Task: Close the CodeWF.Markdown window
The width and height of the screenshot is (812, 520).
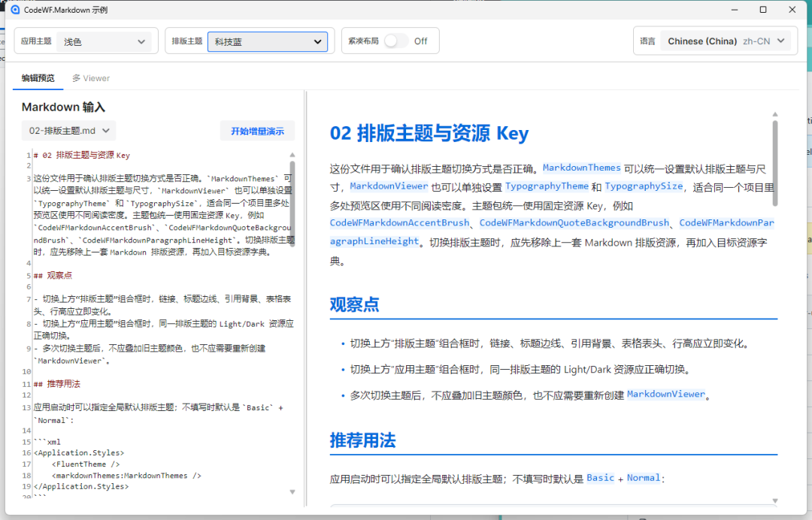Action: (792, 10)
